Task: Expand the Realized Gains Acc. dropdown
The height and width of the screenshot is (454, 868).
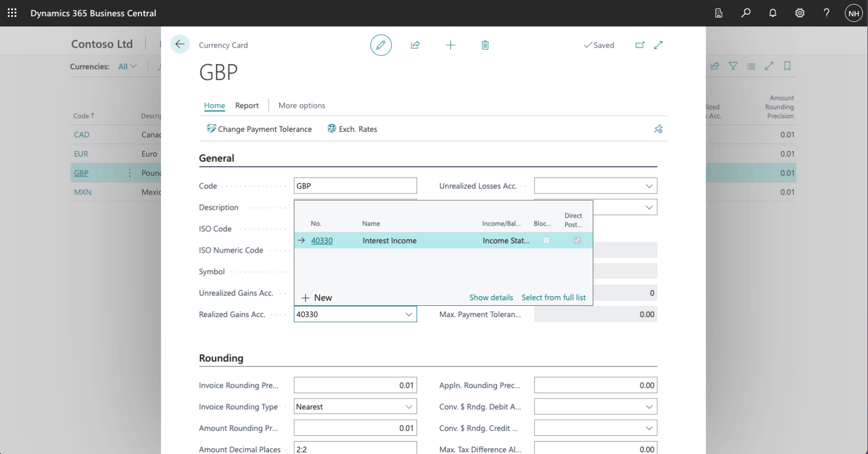Action: [409, 314]
